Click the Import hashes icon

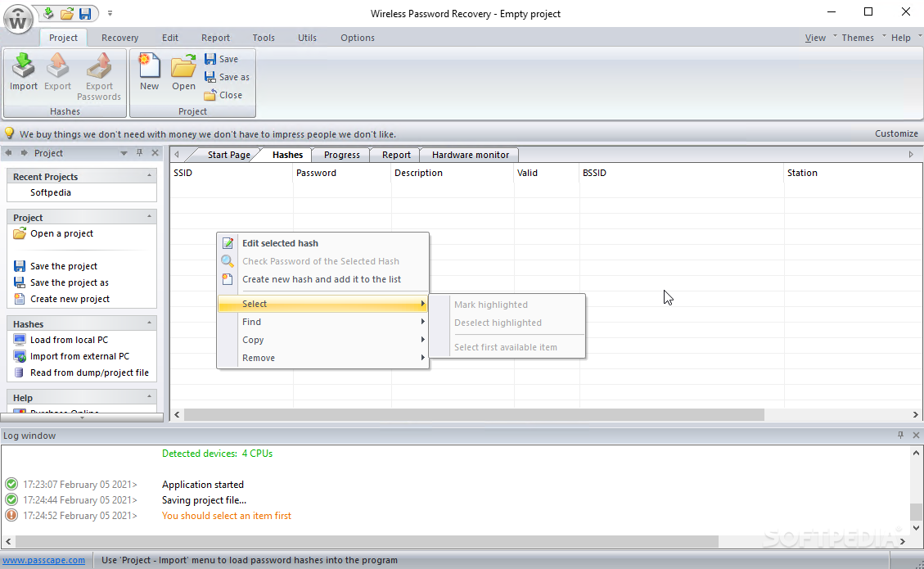[24, 65]
